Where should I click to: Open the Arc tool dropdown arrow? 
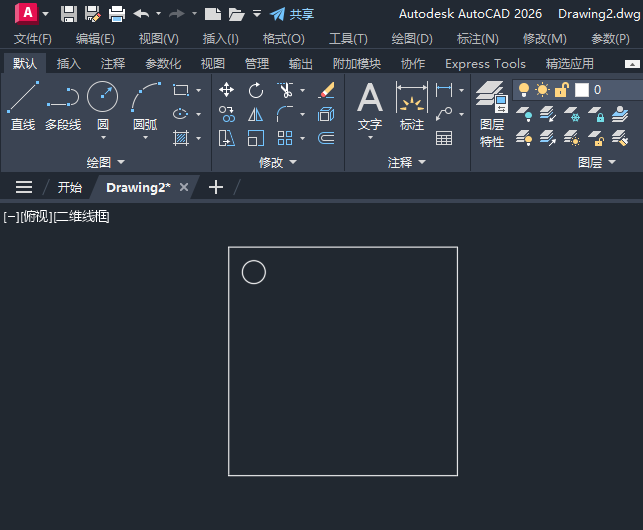tap(145, 138)
